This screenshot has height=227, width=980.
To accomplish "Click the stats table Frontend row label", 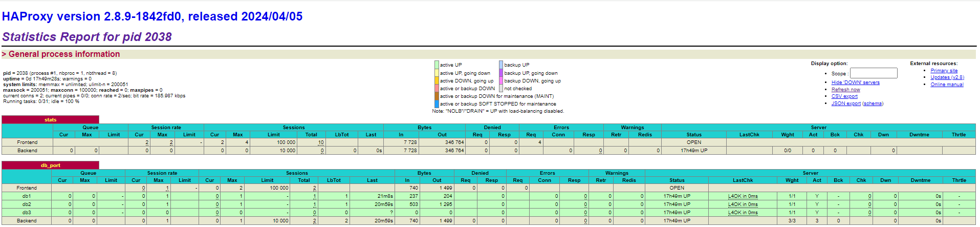I will (x=27, y=142).
